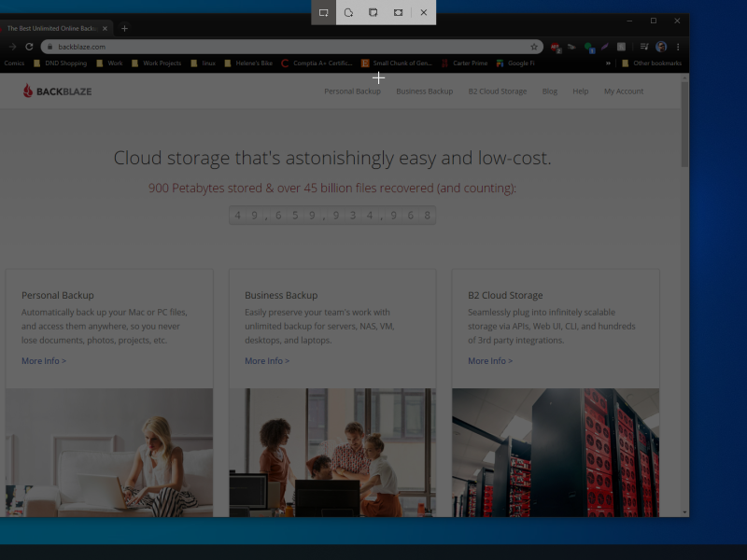Click the purple feather extension icon
Image resolution: width=747 pixels, height=560 pixels.
(x=604, y=47)
